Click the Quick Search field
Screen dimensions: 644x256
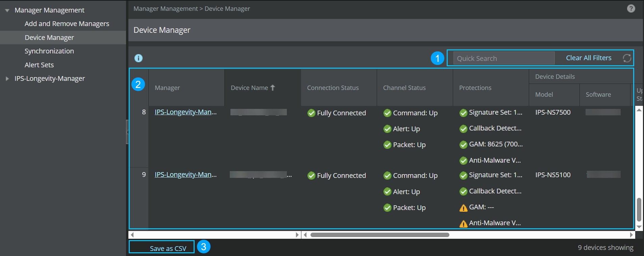[504, 58]
